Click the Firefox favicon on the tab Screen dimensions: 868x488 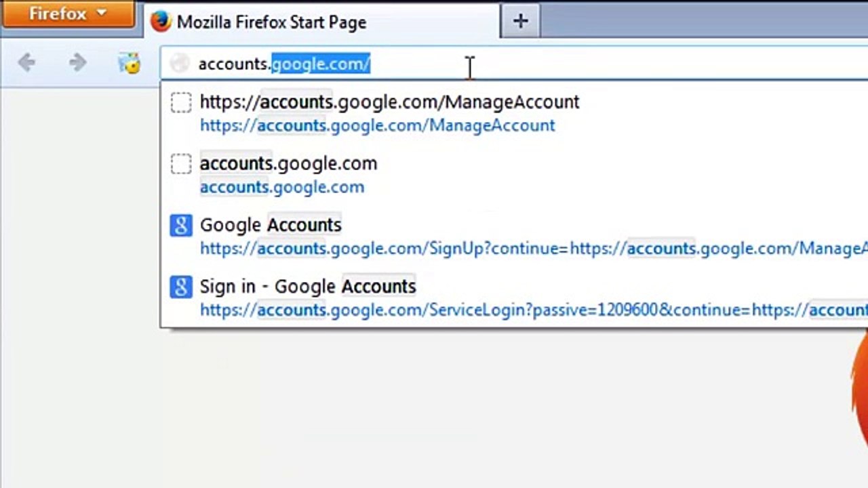pyautogui.click(x=161, y=22)
